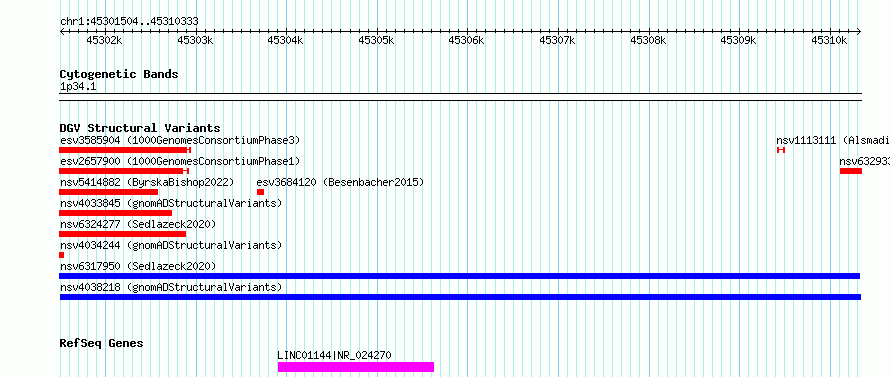Select the red bar under esv3585904
The image size is (890, 377).
pyautogui.click(x=125, y=150)
